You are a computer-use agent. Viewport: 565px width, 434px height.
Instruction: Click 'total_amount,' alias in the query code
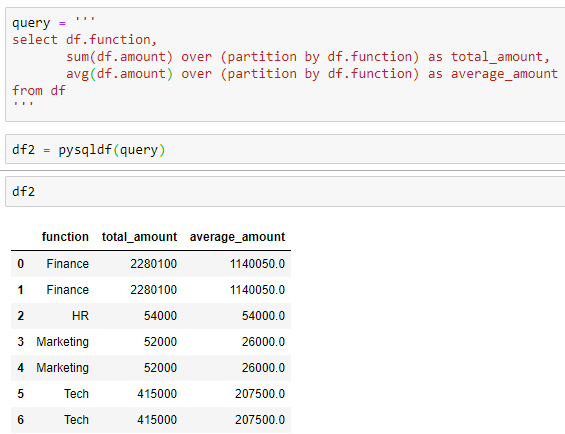500,57
